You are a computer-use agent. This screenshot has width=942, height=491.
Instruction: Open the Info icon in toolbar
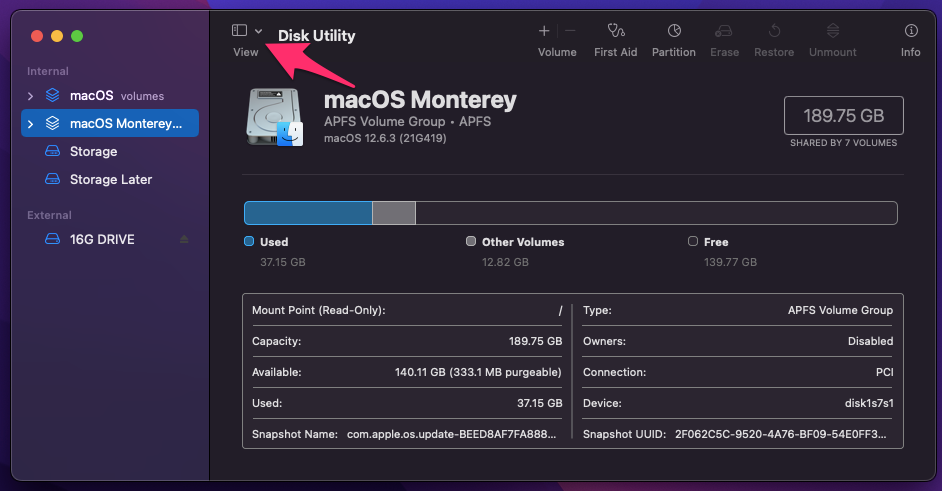[x=911, y=30]
